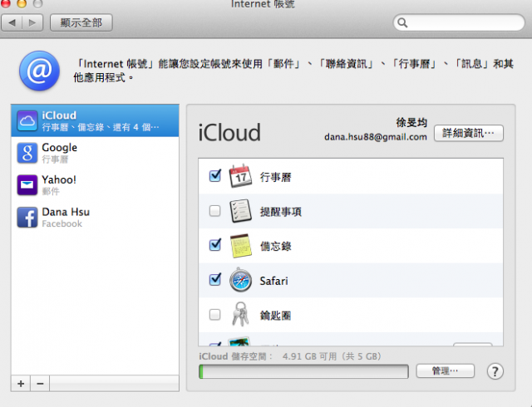Screen dimensions: 532x407
Task: Click the 徐旻均 account name
Action: [x=411, y=122]
